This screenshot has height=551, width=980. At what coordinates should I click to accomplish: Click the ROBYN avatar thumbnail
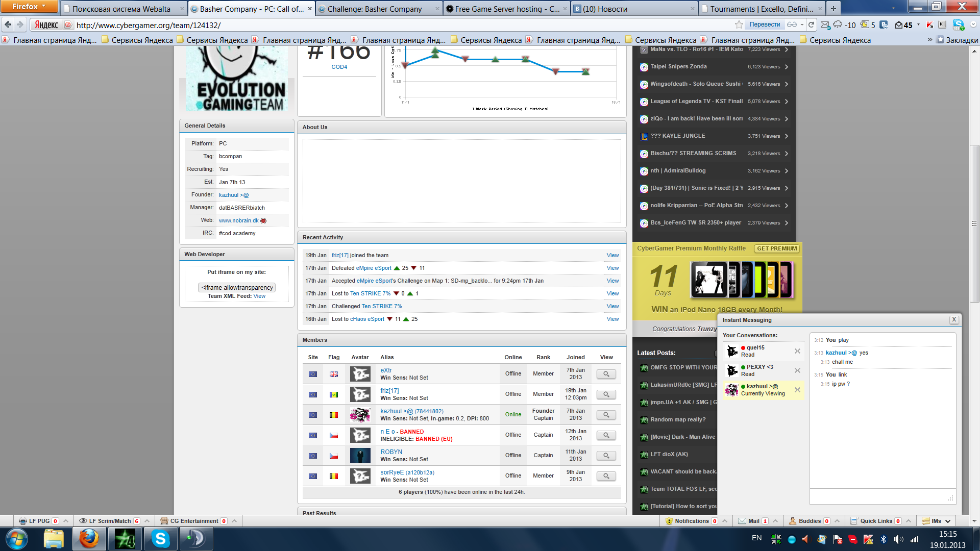[x=360, y=455]
